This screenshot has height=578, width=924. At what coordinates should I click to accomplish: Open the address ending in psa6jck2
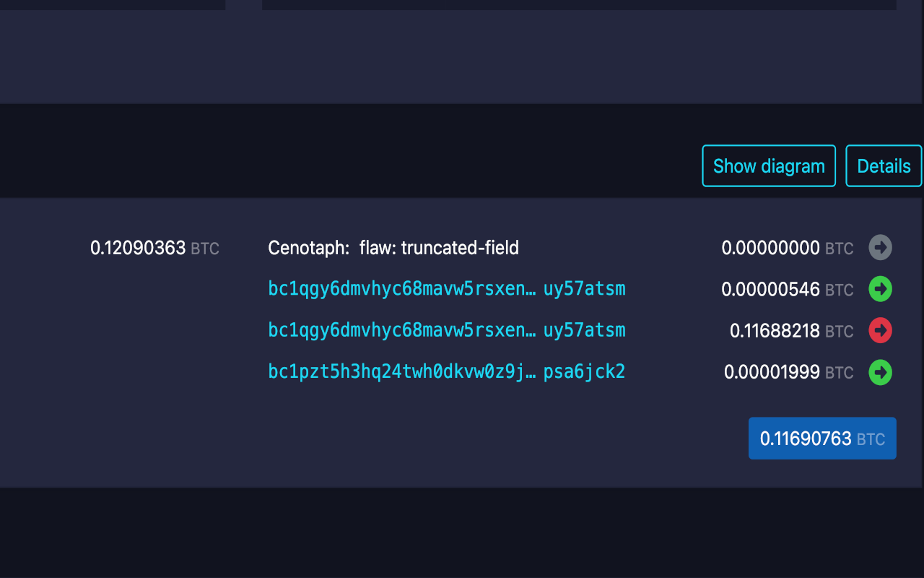[x=447, y=372]
